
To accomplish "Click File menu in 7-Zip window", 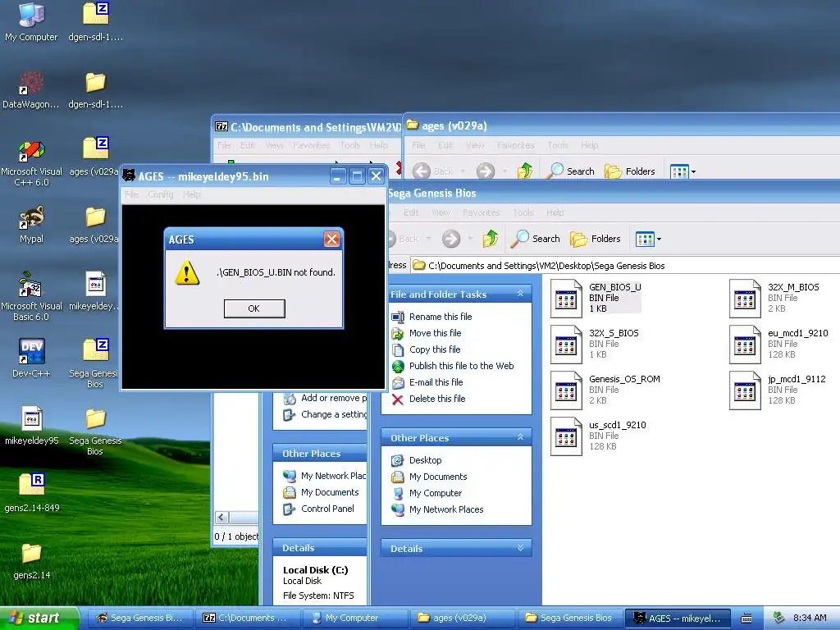I will pyautogui.click(x=224, y=145).
